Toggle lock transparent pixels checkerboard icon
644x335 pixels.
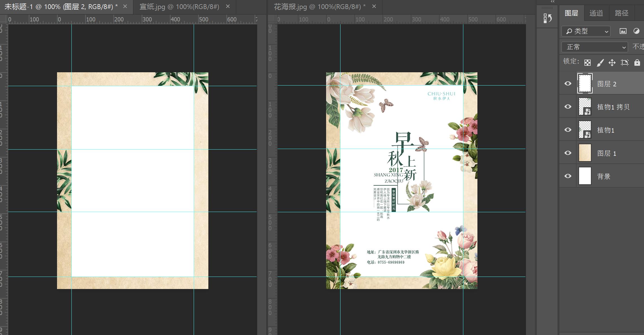click(x=588, y=63)
